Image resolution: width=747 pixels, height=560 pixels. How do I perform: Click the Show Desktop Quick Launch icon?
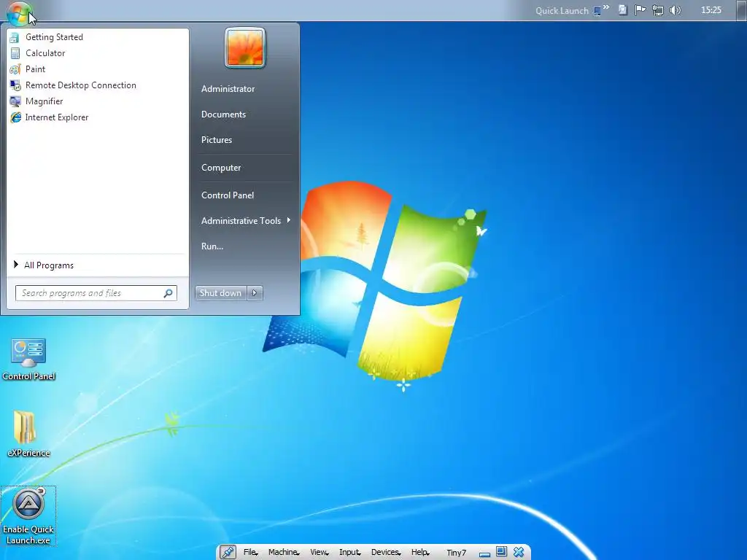click(x=597, y=11)
